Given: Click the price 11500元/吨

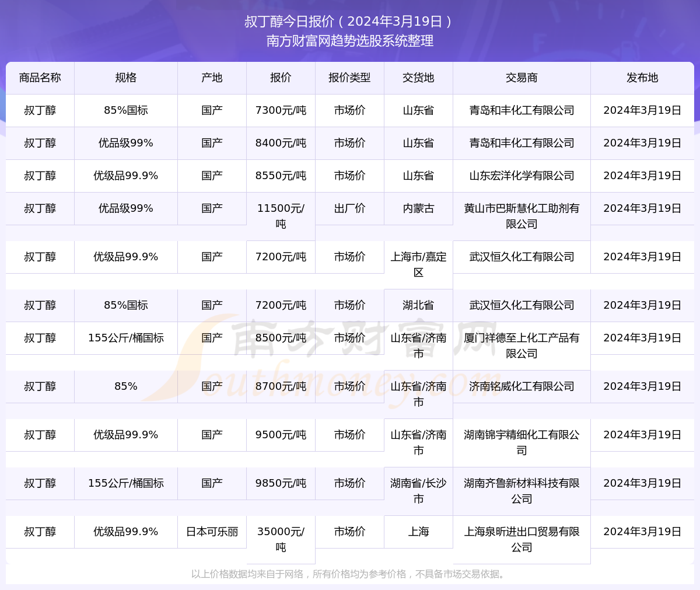Looking at the screenshot, I should (x=281, y=216).
